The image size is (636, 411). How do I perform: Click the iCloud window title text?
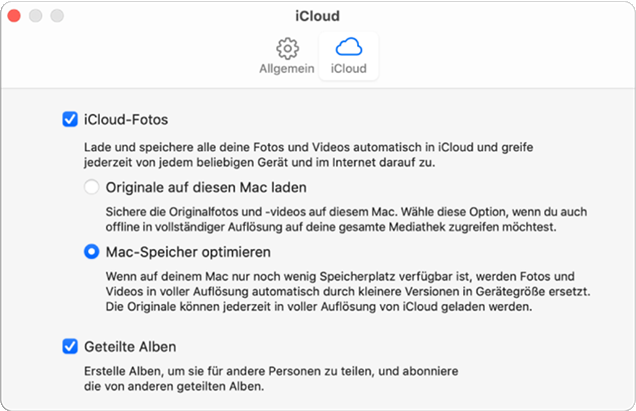click(318, 16)
